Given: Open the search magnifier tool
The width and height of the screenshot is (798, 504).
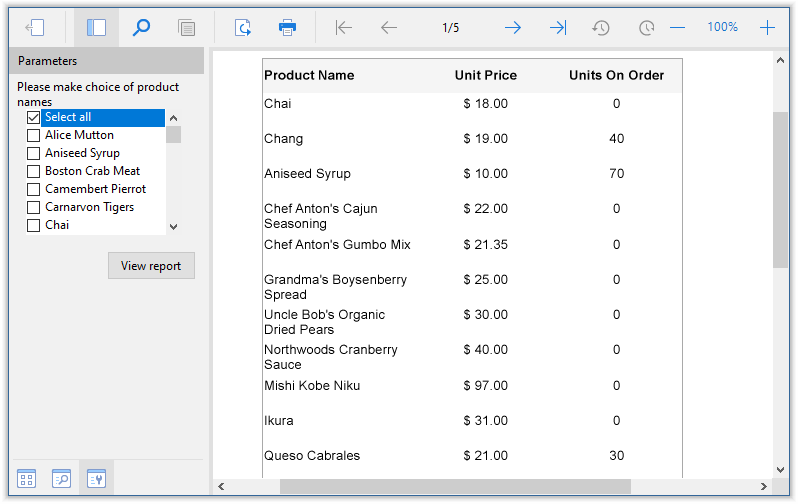Looking at the screenshot, I should pyautogui.click(x=141, y=27).
